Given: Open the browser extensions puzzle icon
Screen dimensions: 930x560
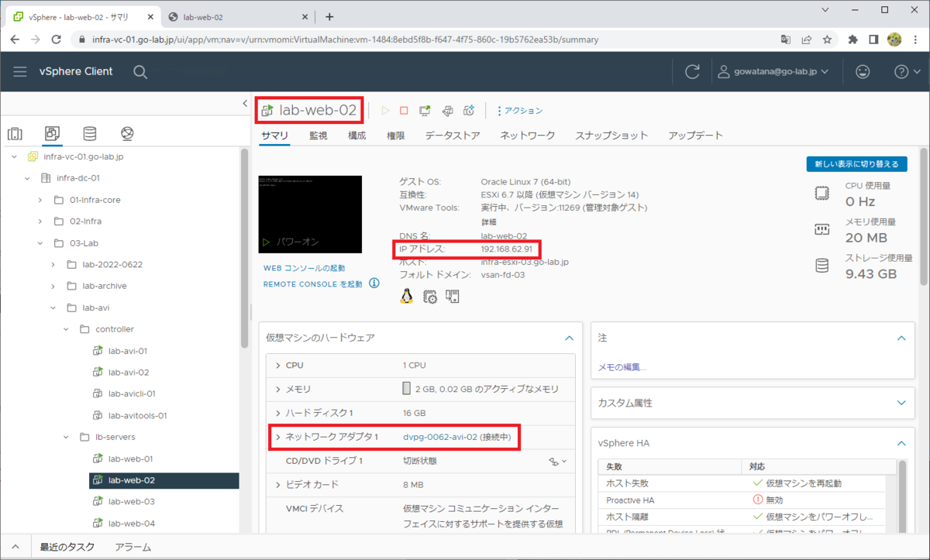Looking at the screenshot, I should (853, 39).
